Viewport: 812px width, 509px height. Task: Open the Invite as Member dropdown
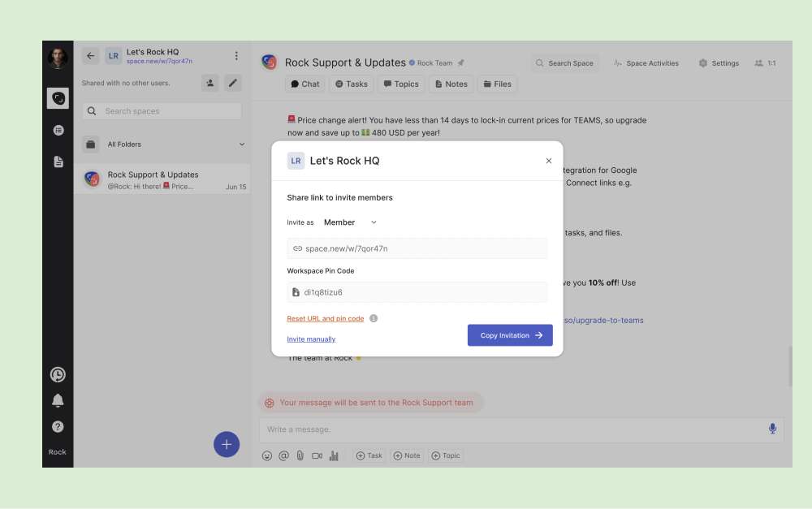tap(351, 222)
